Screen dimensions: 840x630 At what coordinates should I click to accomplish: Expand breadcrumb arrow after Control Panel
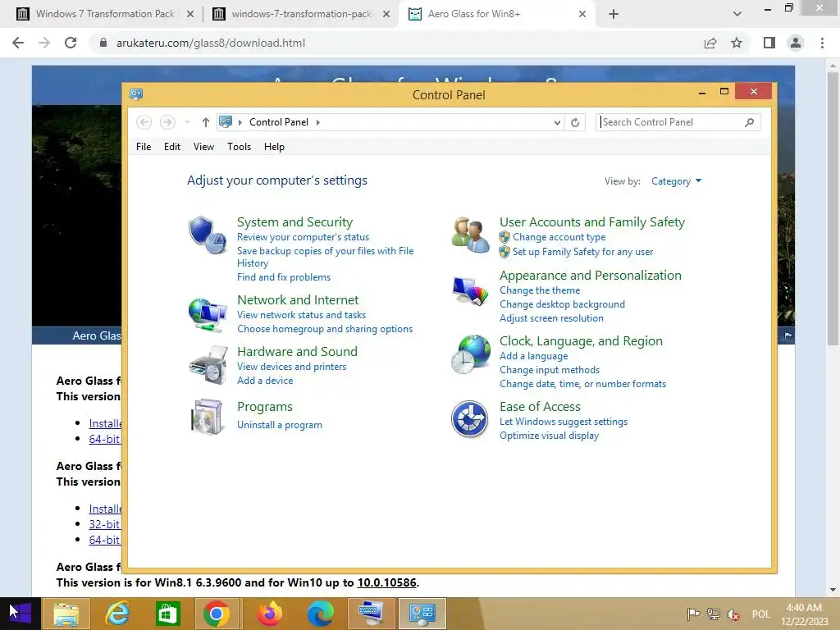coord(318,122)
